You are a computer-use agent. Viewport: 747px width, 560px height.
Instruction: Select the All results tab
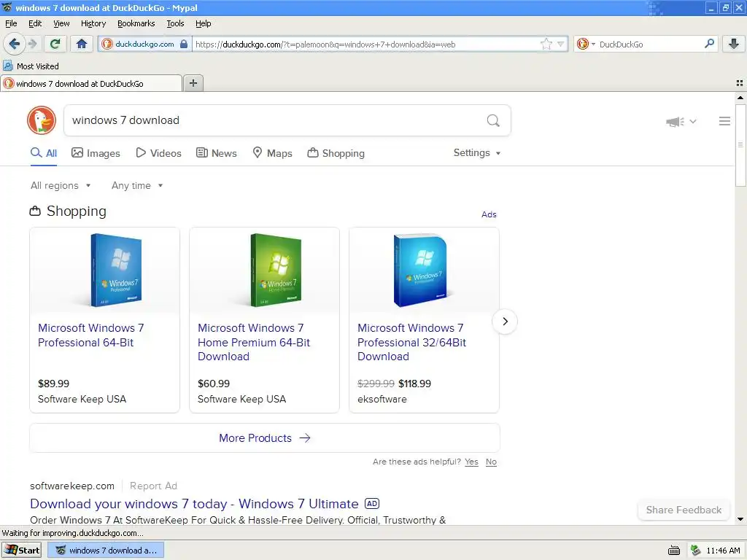click(x=44, y=153)
